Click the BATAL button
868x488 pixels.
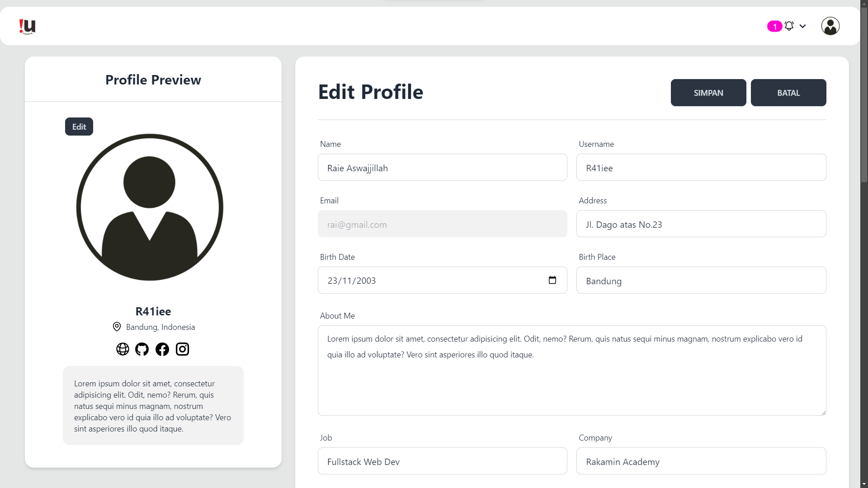point(788,93)
